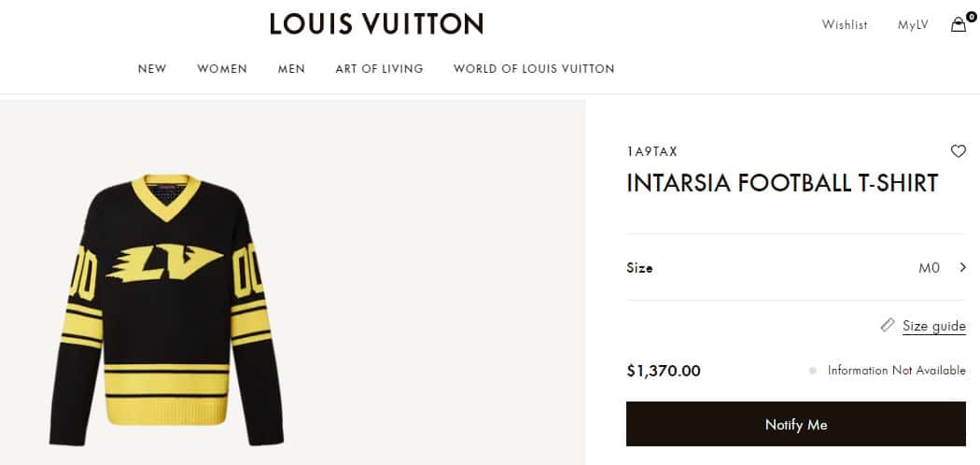Click the ruler icon beside Size guide
Image resolution: width=980 pixels, height=465 pixels.
888,325
